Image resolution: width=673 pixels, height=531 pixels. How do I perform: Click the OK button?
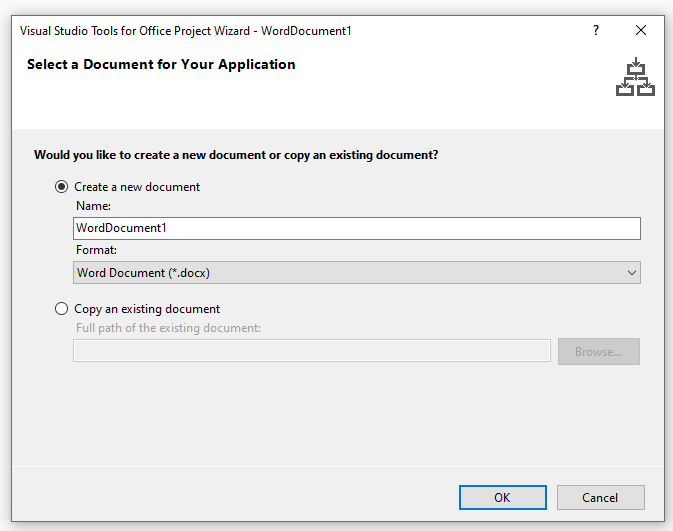[x=503, y=498]
